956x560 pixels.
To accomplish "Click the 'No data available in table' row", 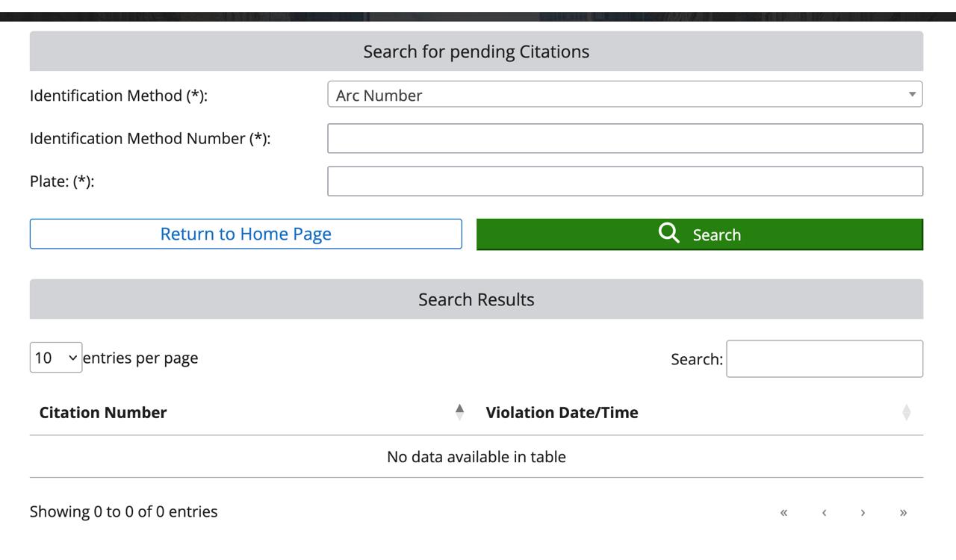I will (x=477, y=457).
